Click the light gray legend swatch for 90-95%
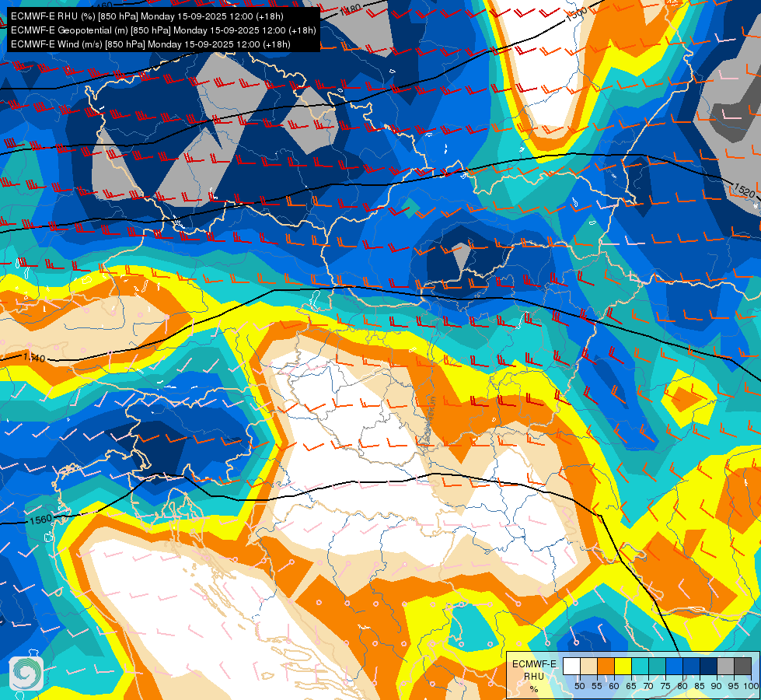Viewport: 761px width, 700px height. coord(725,667)
